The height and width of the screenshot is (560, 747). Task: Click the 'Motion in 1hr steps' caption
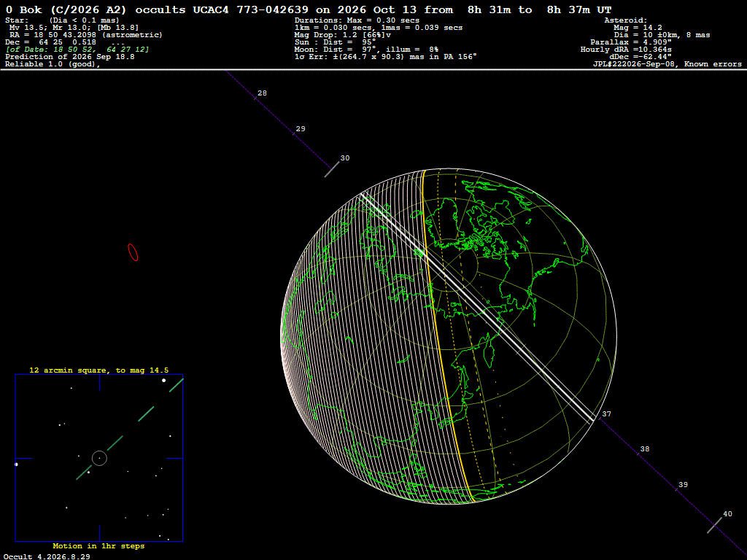point(98,545)
